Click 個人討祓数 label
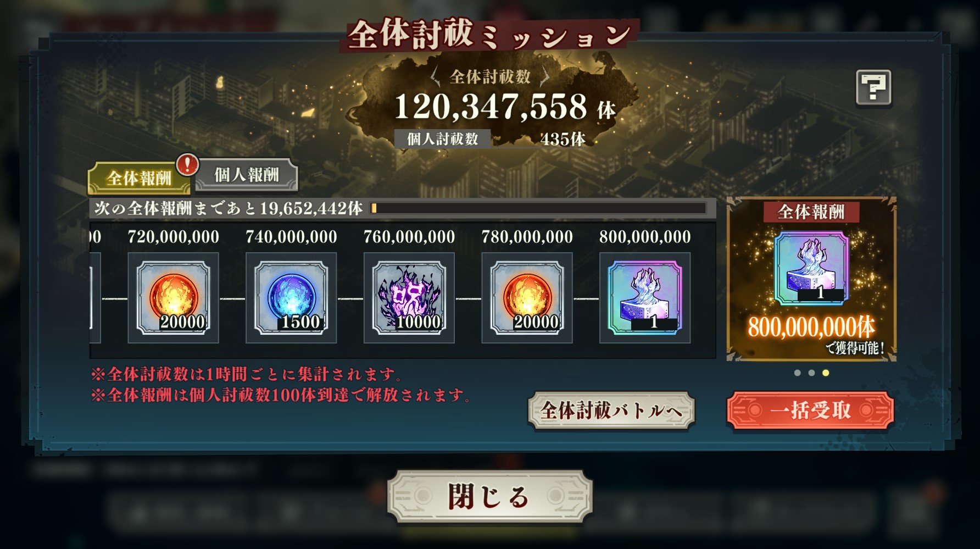 (x=442, y=139)
